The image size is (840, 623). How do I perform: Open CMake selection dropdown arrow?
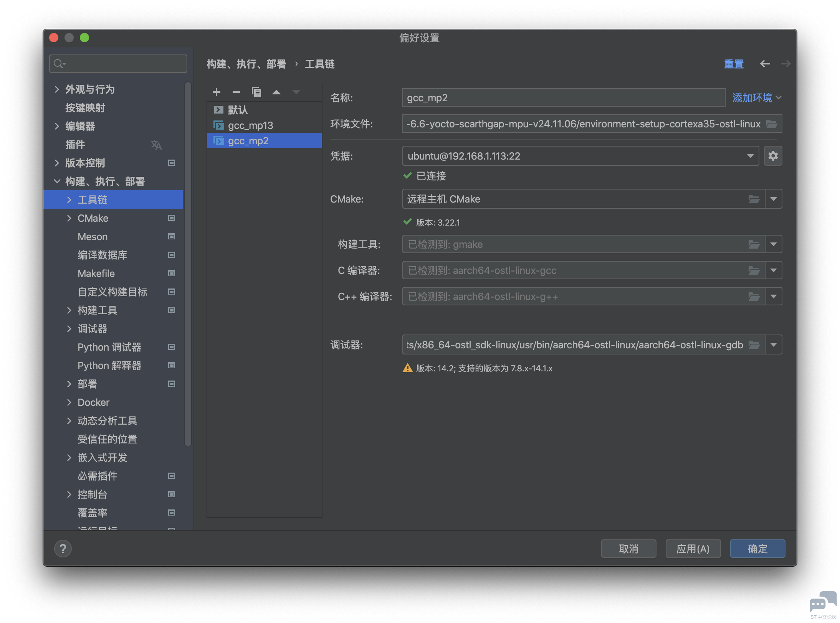[774, 199]
